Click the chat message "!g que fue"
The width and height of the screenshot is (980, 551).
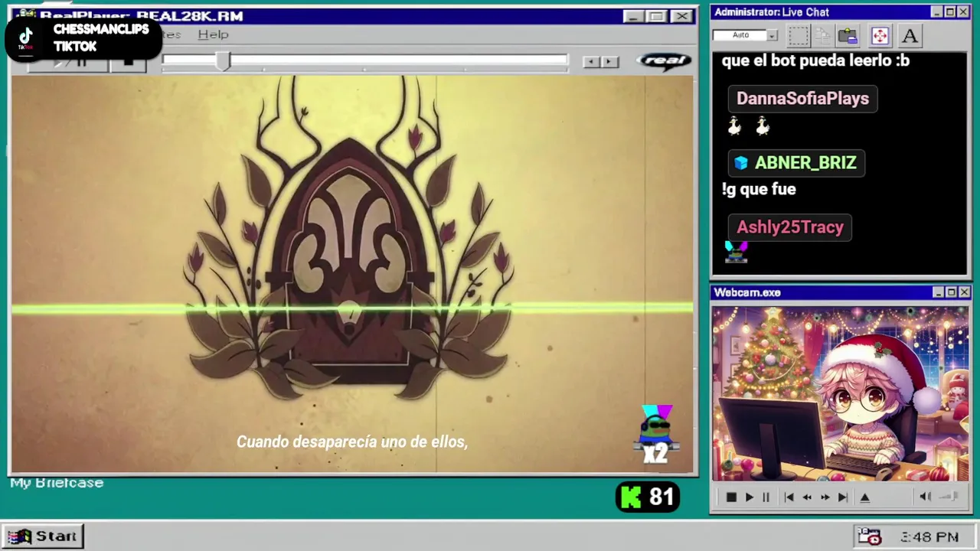click(759, 189)
